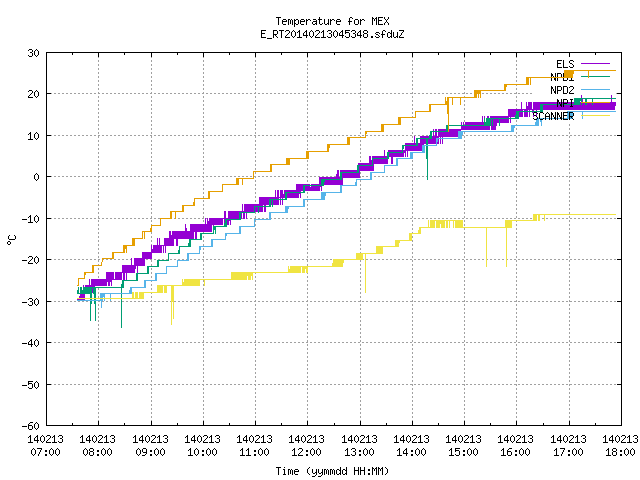Click the purple ELS legend line sample
The height and width of the screenshot is (480, 640).
[x=596, y=64]
